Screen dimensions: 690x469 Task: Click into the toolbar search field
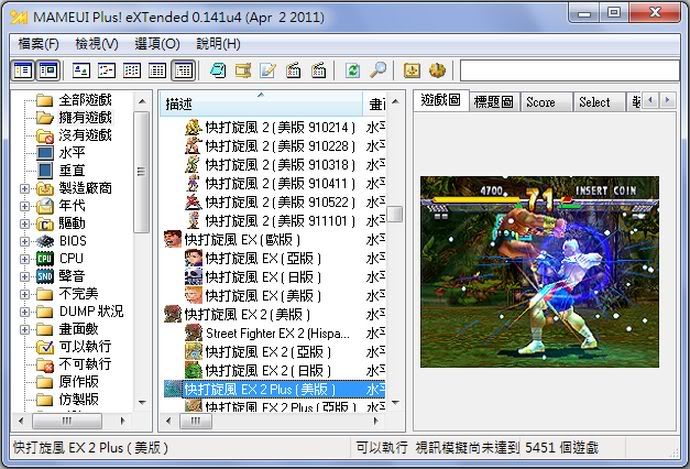(569, 70)
